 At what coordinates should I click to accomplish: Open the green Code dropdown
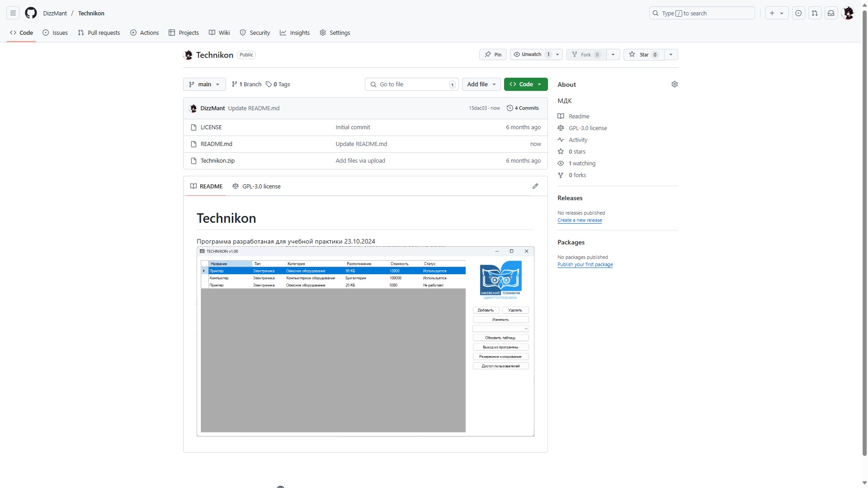tap(525, 84)
